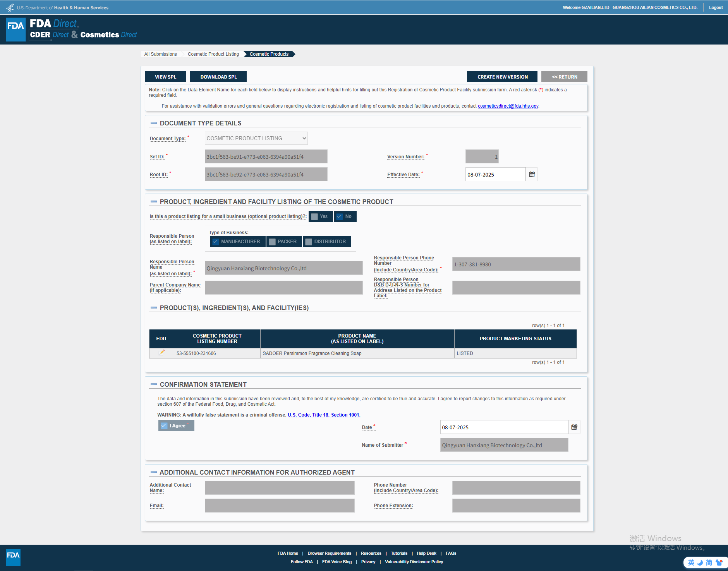Click the pencil edit icon in product row
728x571 pixels.
click(x=162, y=352)
